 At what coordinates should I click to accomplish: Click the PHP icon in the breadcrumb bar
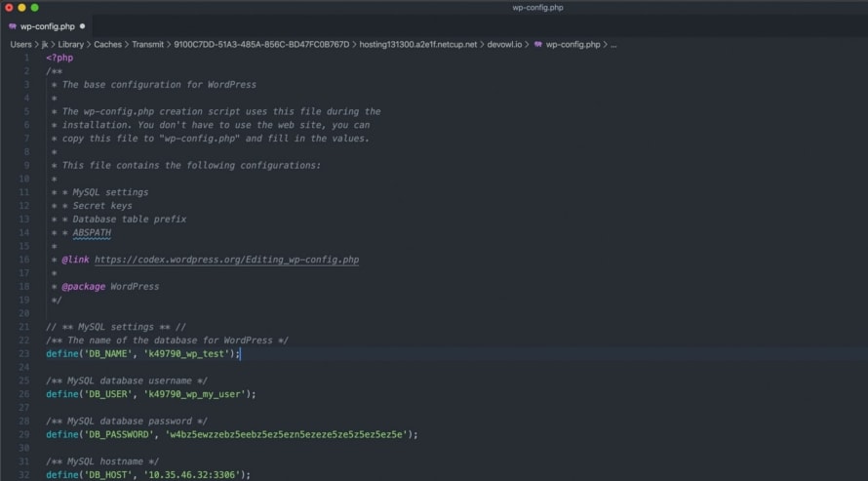tap(537, 44)
